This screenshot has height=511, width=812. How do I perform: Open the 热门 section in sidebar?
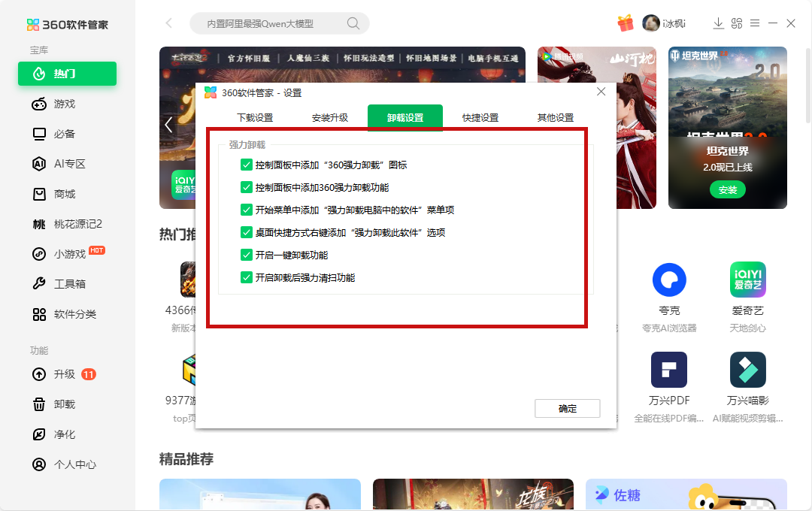[68, 74]
